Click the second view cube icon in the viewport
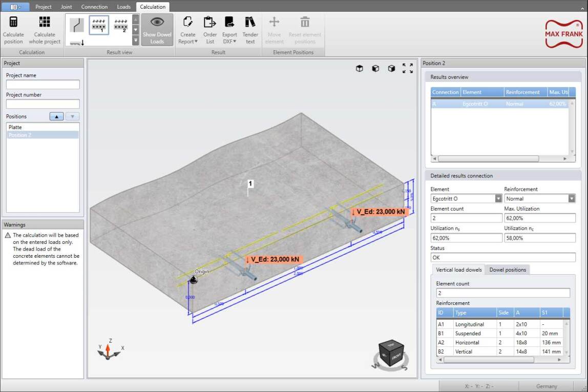588x392 pixels. (x=375, y=68)
